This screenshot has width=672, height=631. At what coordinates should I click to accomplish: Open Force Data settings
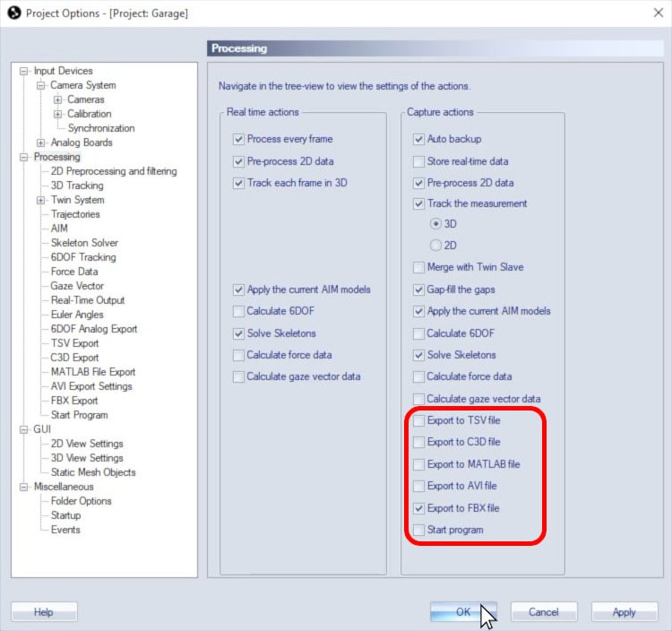[x=74, y=272]
